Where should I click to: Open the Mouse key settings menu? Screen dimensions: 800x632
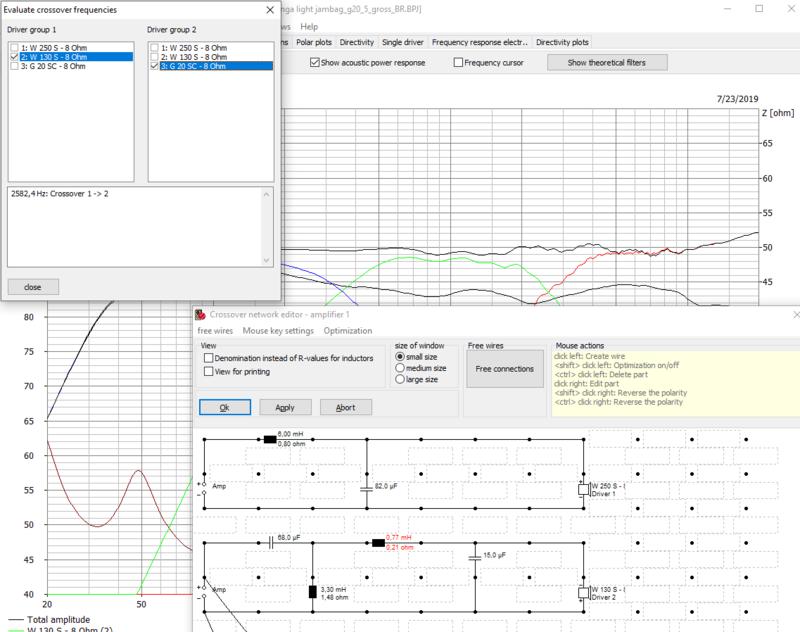coord(278,330)
